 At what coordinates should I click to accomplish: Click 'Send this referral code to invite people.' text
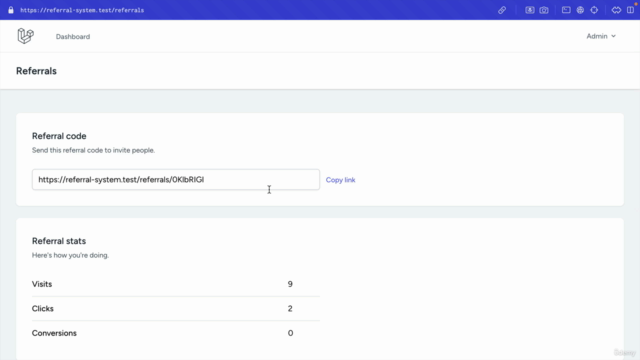[x=93, y=150]
